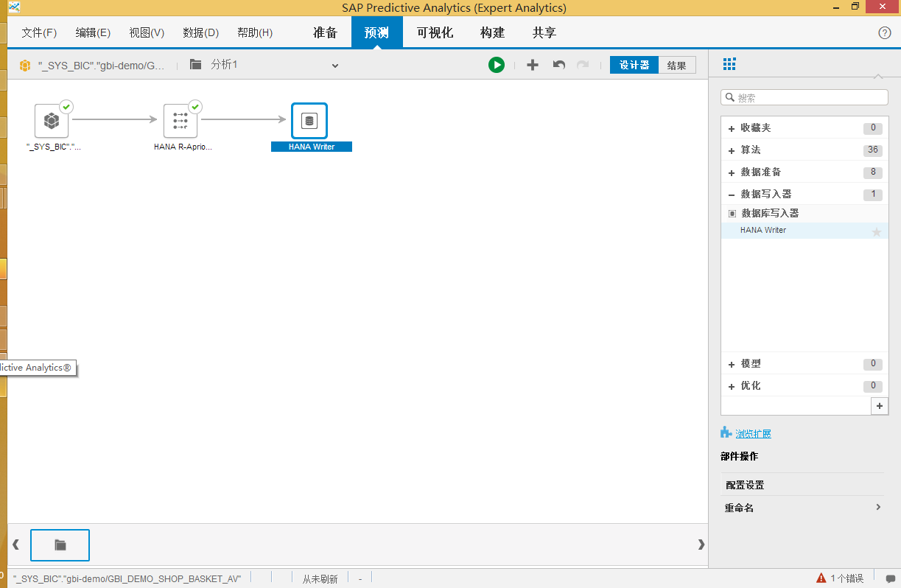Click the folder icon beside 分析1
901x588 pixels.
click(x=196, y=64)
